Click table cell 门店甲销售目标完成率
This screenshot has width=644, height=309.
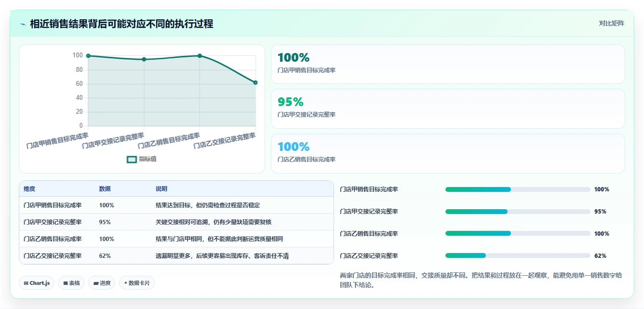point(53,205)
